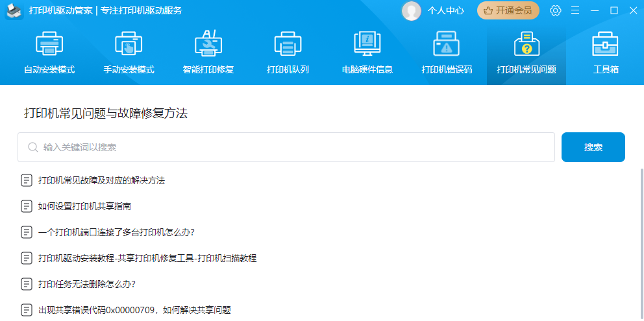Open 个人中心 personal center link

click(x=445, y=10)
